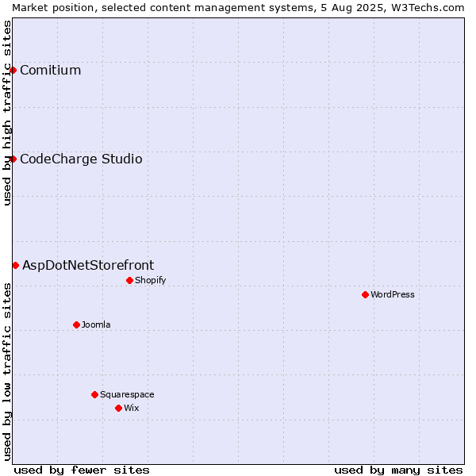Click the 'used by low traffic sites' label
The image size is (476, 476).
click(x=7, y=372)
